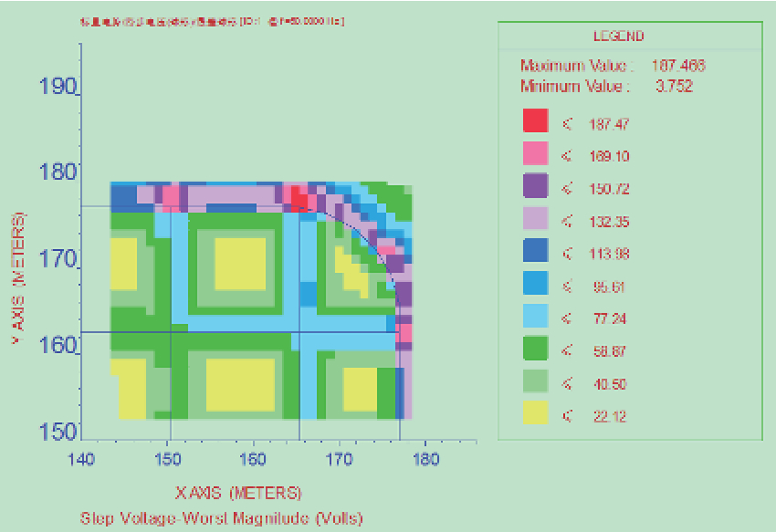This screenshot has width=776, height=532.
Task: Pick the light green 40.50 legend swatch
Action: pos(535,383)
